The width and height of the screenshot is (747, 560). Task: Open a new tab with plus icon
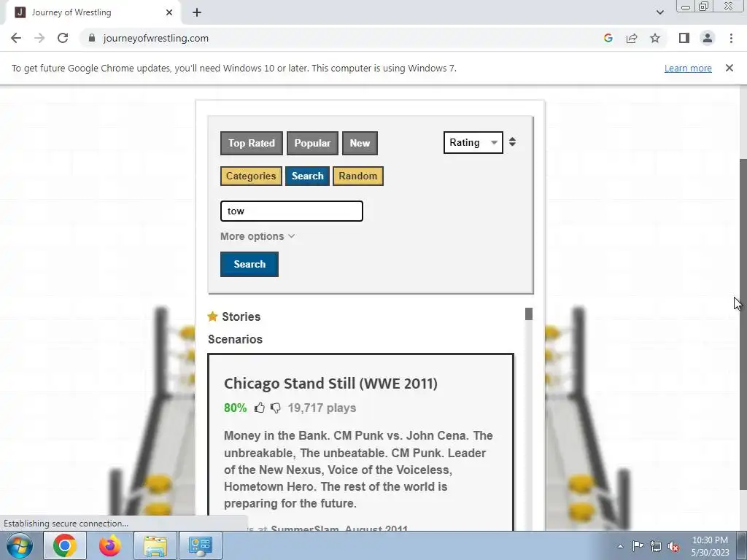click(x=197, y=12)
